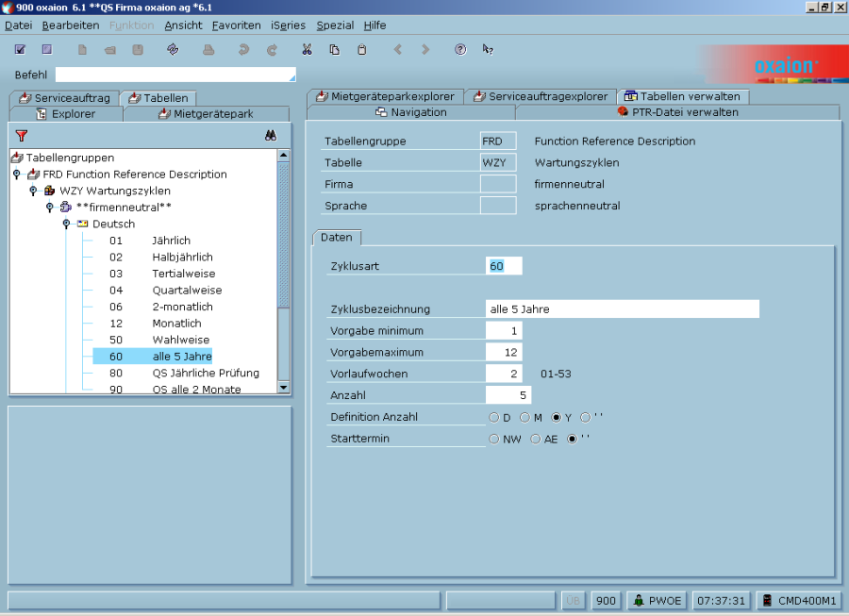Open the iSeries menu
The image size is (849, 616).
click(x=288, y=25)
